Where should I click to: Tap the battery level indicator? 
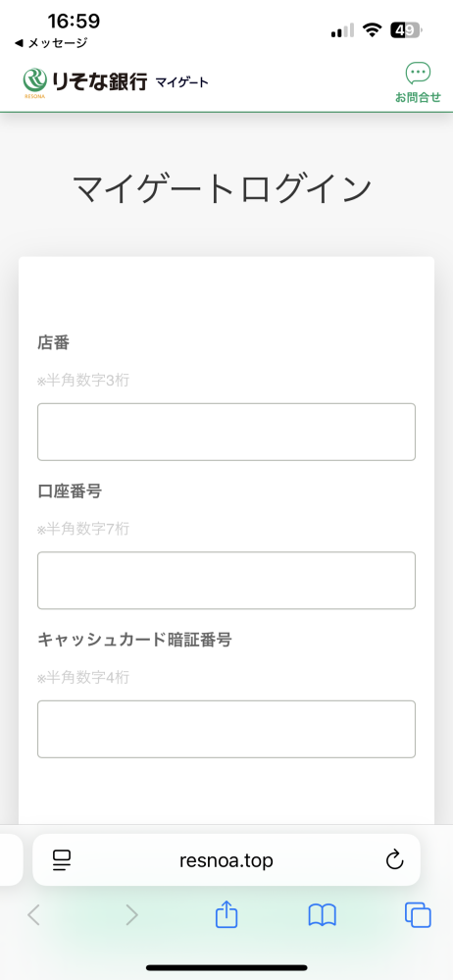(x=406, y=30)
